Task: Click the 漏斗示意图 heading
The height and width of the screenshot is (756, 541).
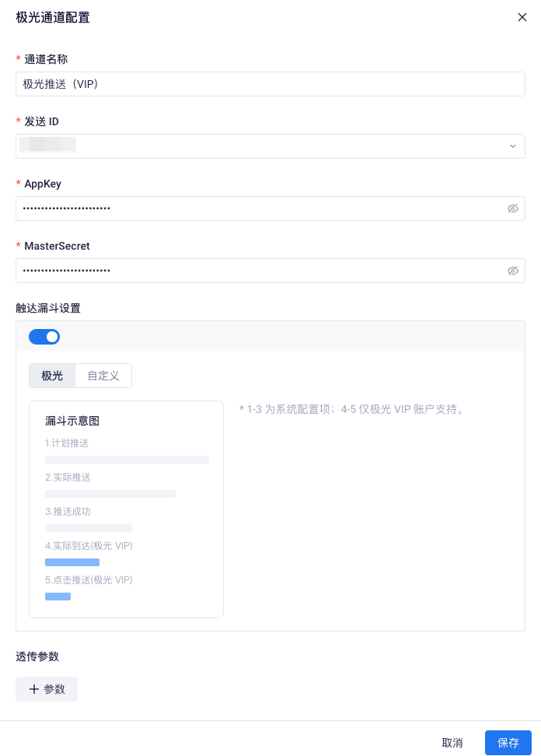Action: click(72, 421)
